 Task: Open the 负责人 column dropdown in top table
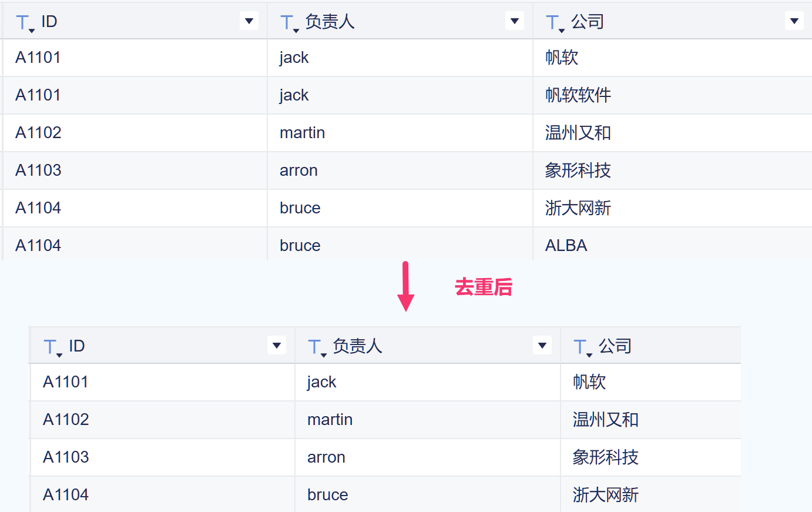pos(515,21)
